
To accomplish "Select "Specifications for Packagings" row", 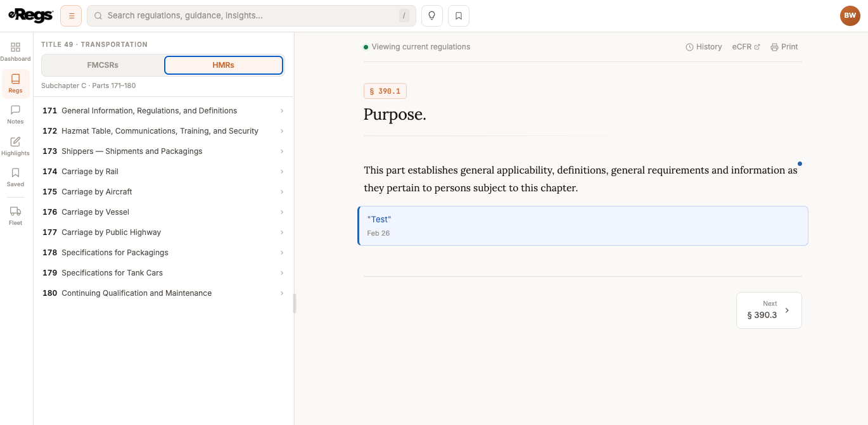I will pyautogui.click(x=163, y=253).
